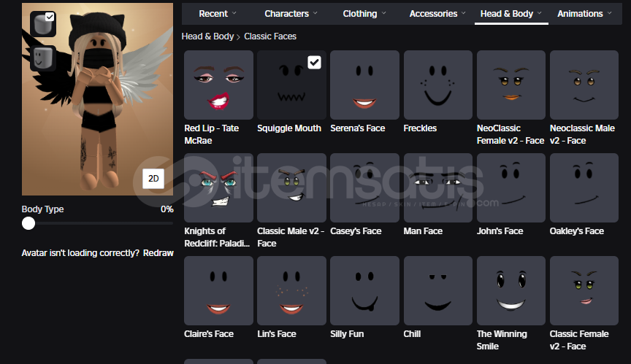Equip the Man Face item
The image size is (631, 364).
coord(438,187)
